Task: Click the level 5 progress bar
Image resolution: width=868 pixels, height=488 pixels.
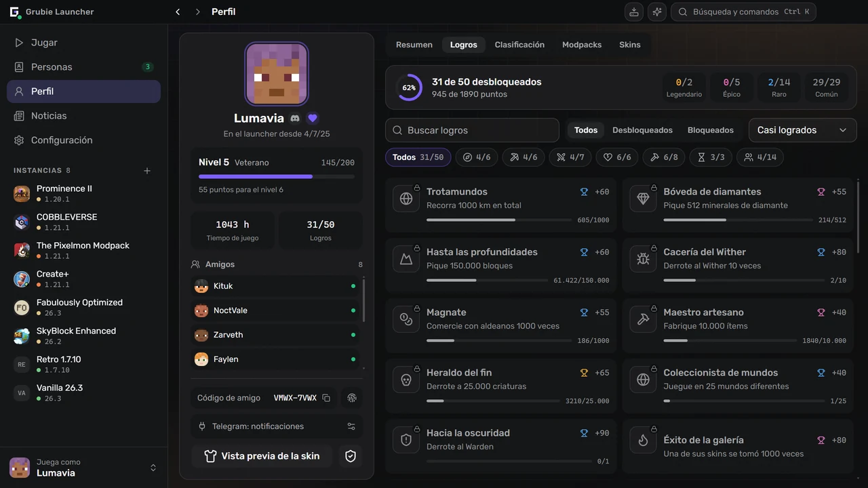Action: click(x=277, y=176)
